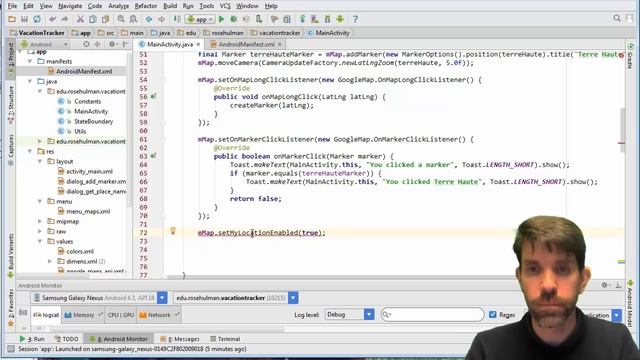Viewport: 640px width, 360px height.
Task: Collapse the res folder
Action: pyautogui.click(x=30, y=151)
